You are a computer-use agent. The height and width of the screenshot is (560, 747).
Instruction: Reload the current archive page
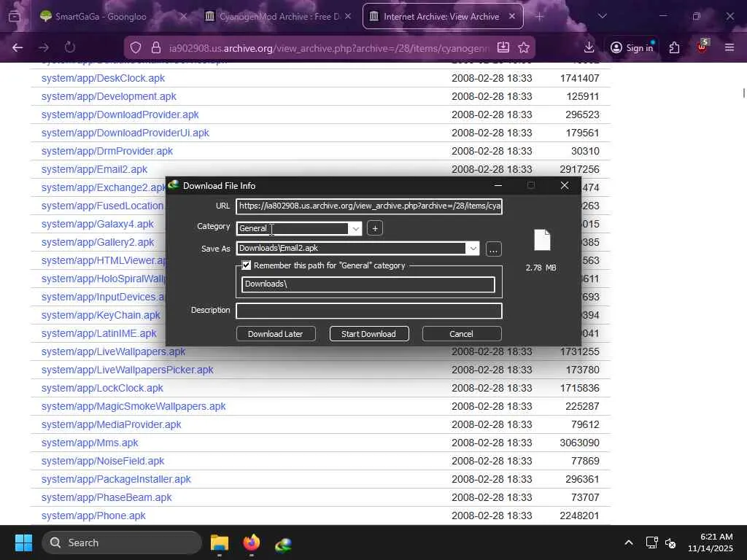click(70, 47)
